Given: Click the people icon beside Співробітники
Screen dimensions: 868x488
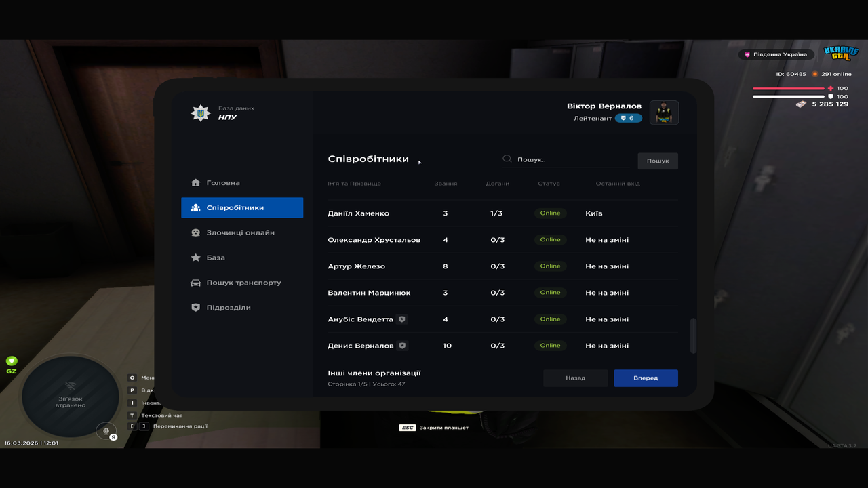Looking at the screenshot, I should pyautogui.click(x=195, y=208).
